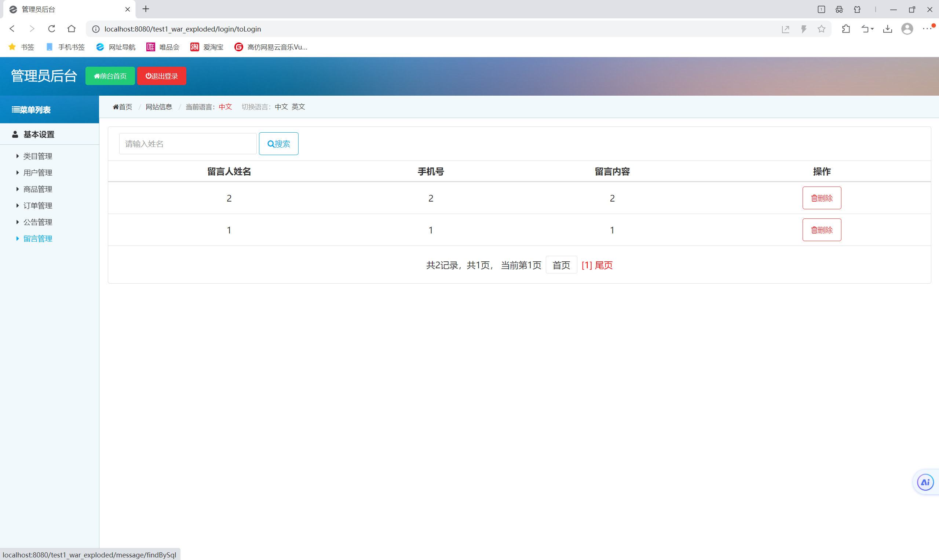Viewport: 939px width, 560px height.
Task: Open 公告管理 in the sidebar
Action: 38,222
